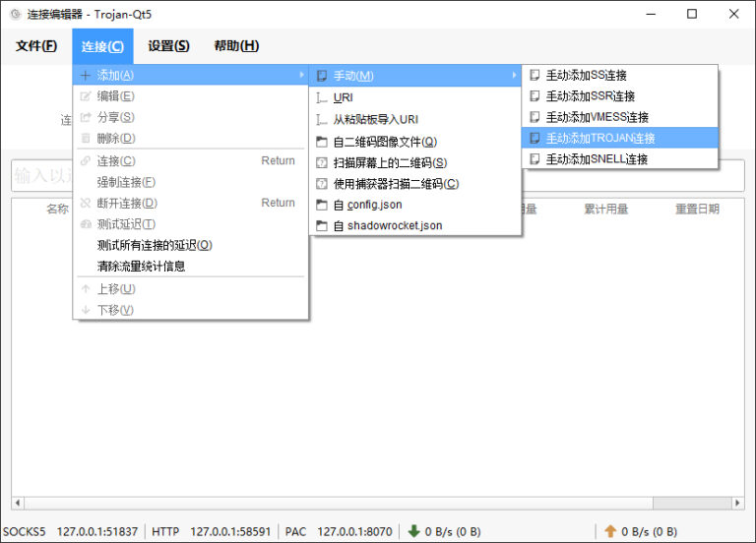Click the scan icon for 扫描屏幕上的二维码
The width and height of the screenshot is (756, 543).
tap(322, 163)
